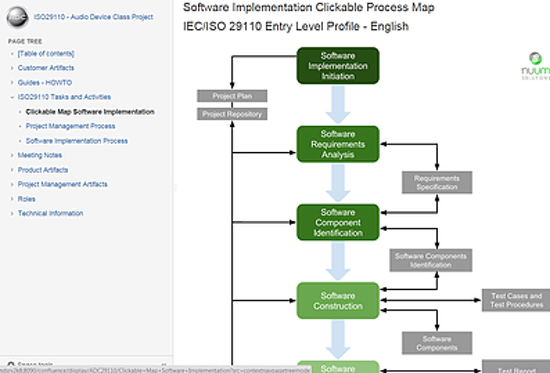The height and width of the screenshot is (373, 550).
Task: Open Roles page in page tree
Action: (x=27, y=199)
